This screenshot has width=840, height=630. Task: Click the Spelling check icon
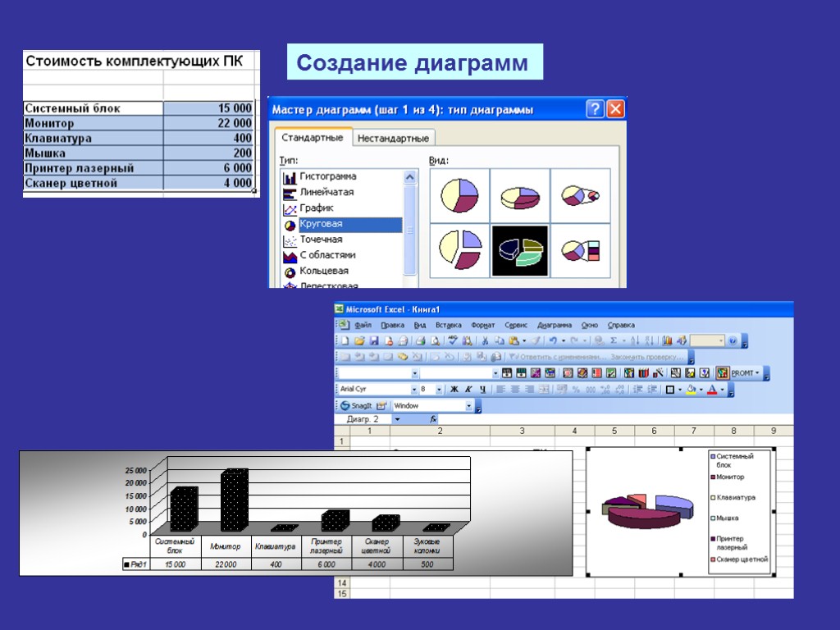click(x=451, y=341)
